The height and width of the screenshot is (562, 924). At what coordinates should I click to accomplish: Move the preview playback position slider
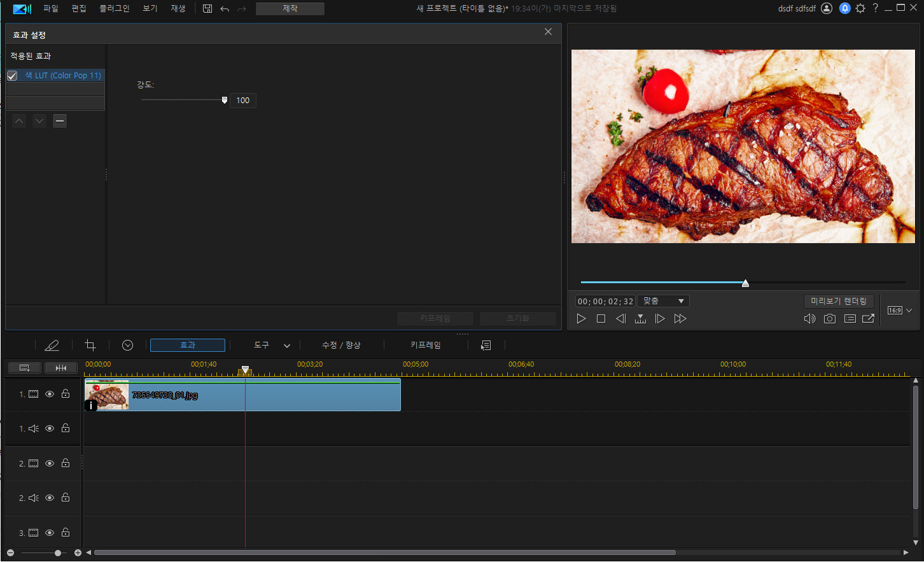tap(745, 283)
